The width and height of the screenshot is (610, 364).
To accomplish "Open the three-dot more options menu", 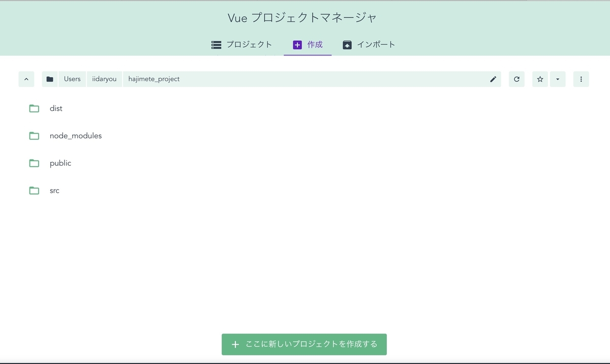I will [x=581, y=79].
